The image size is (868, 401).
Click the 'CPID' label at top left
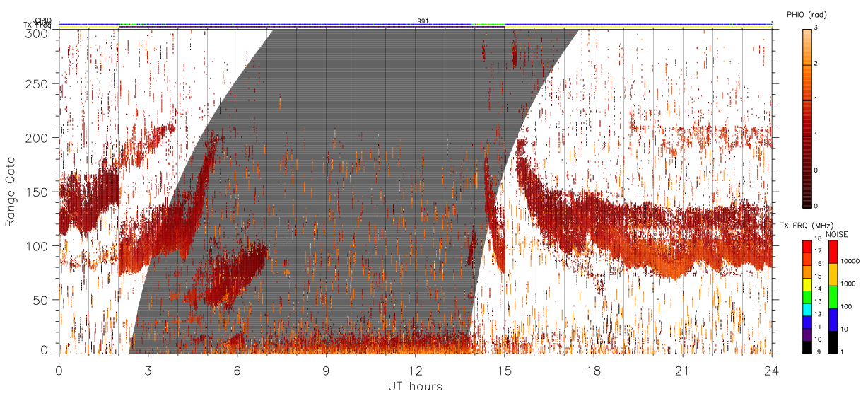click(43, 21)
